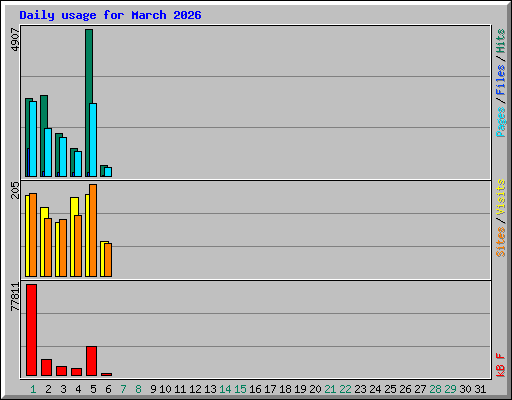
Task: Click green weekend day label 21
Action: coord(330,389)
